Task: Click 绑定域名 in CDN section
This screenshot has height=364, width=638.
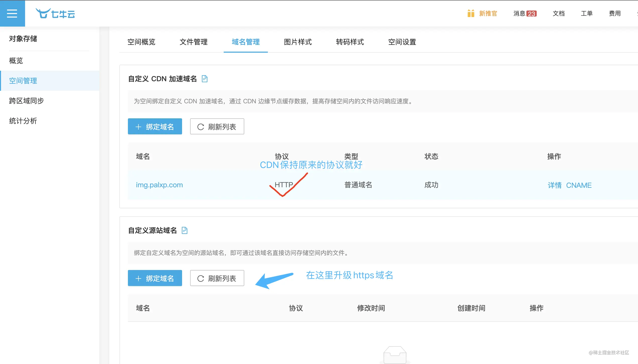Action: point(155,126)
